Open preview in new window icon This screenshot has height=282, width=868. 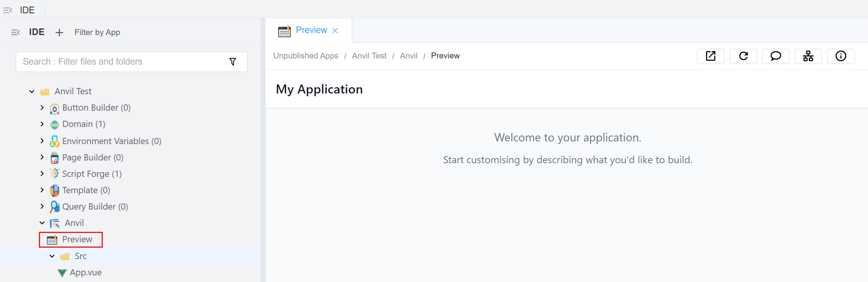[x=710, y=56]
